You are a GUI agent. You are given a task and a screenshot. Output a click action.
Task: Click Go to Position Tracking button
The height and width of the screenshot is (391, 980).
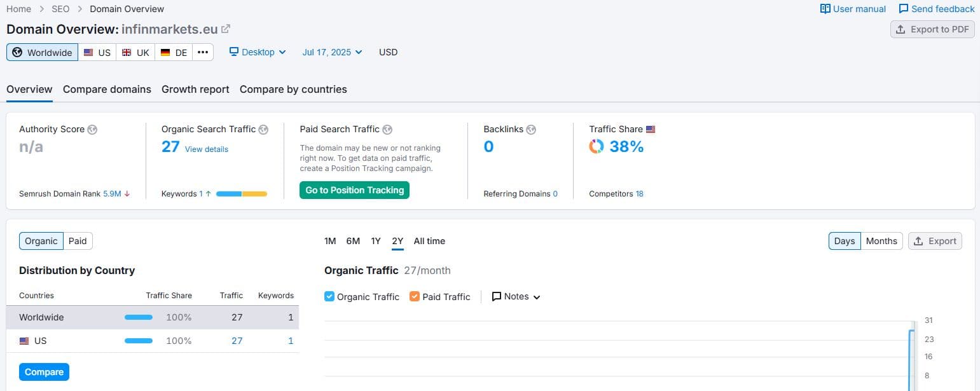354,190
